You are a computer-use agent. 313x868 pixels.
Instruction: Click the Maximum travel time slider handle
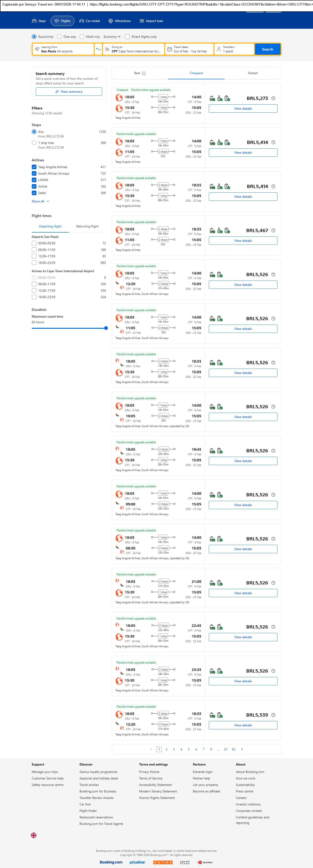pyautogui.click(x=106, y=328)
